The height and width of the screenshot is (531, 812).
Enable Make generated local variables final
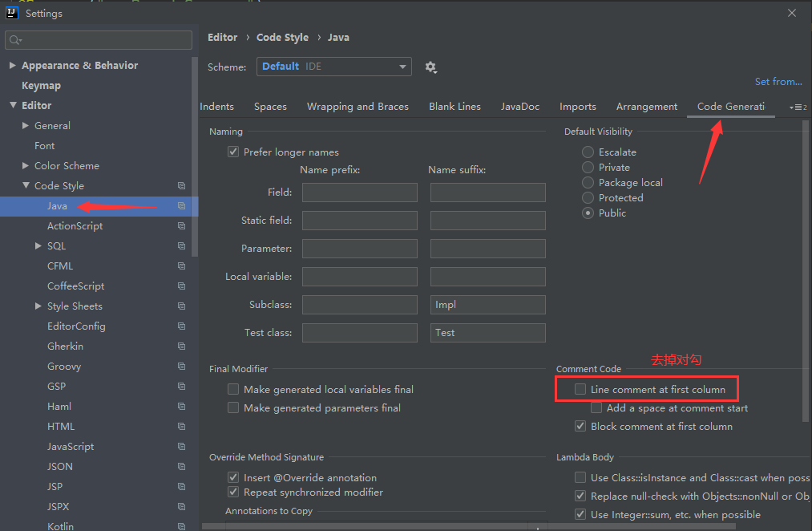coord(233,389)
